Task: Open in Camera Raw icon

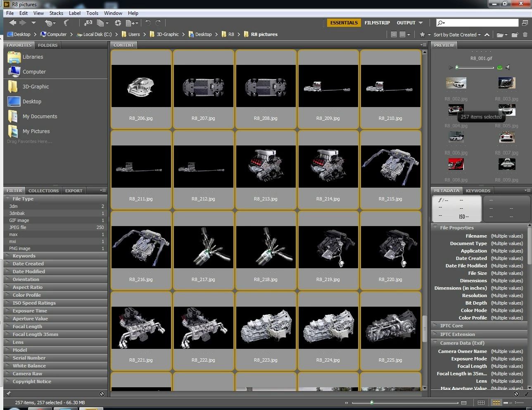Action: click(118, 23)
